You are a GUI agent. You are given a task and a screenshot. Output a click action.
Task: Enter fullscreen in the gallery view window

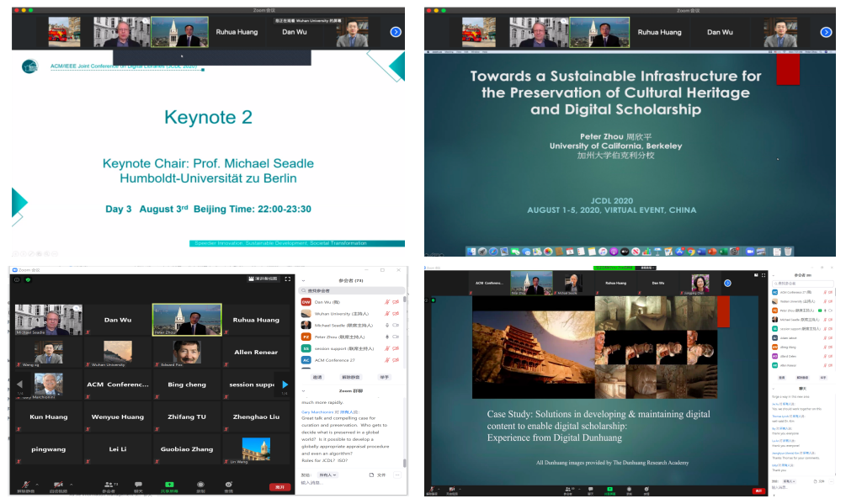coord(289,279)
